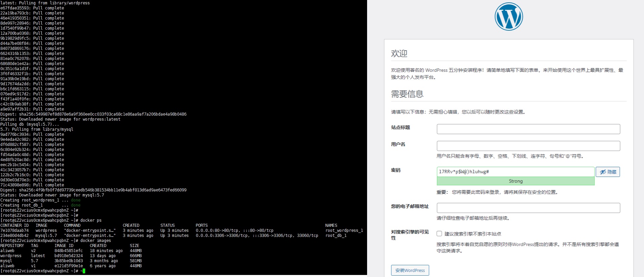Click 'Creating root_wordpress_1' done line
The image size is (644, 277).
tap(40, 200)
